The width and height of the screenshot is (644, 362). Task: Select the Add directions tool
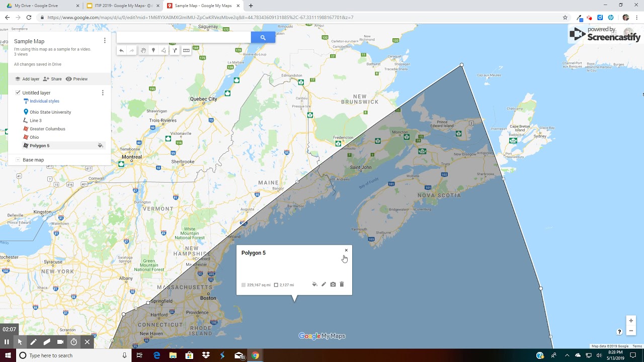coord(175,50)
